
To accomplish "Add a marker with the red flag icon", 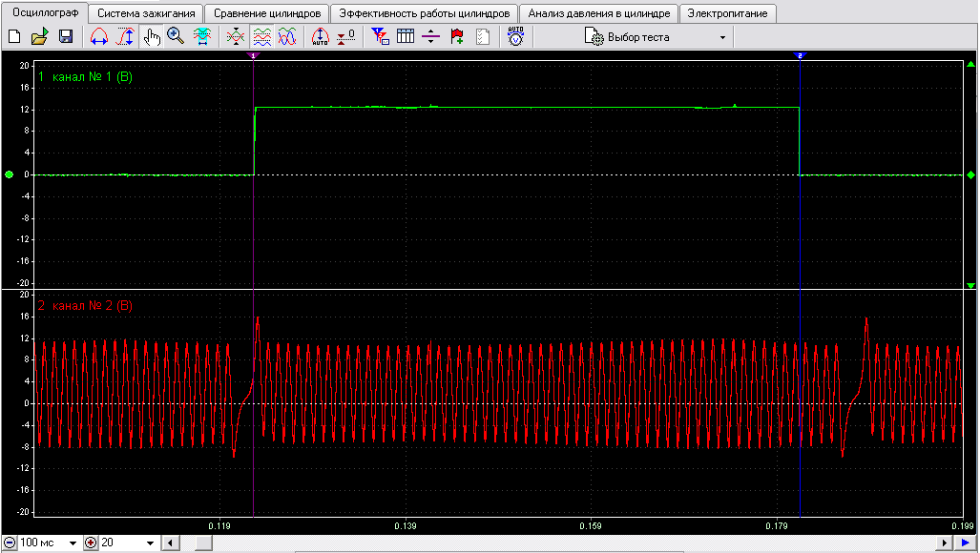I will (x=457, y=37).
